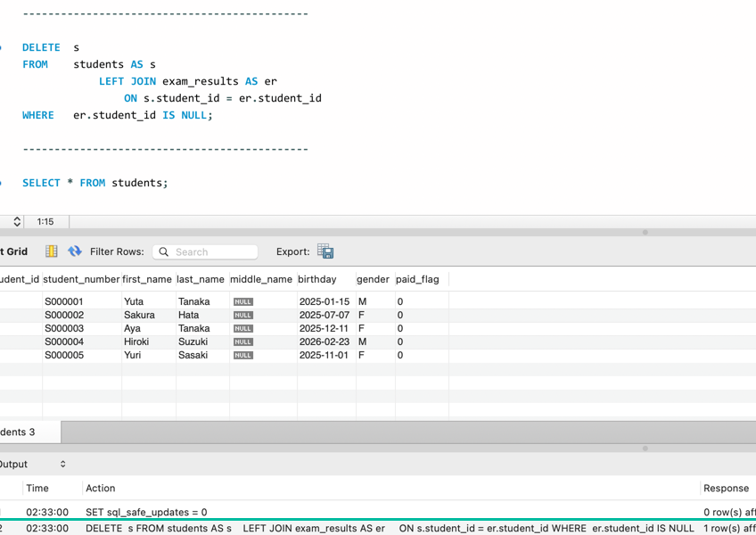Select the NULL badge in Yuta's middle_name cell

point(242,301)
